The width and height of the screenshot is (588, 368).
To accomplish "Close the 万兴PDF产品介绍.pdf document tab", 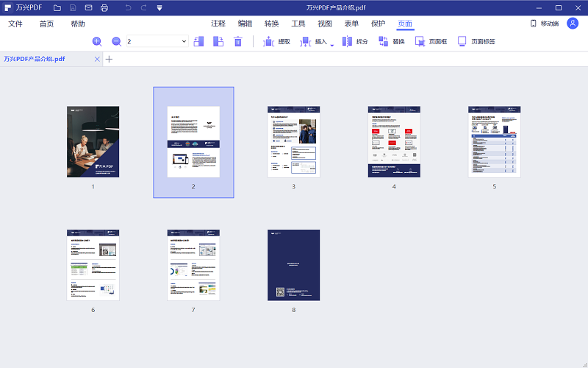I will [97, 59].
